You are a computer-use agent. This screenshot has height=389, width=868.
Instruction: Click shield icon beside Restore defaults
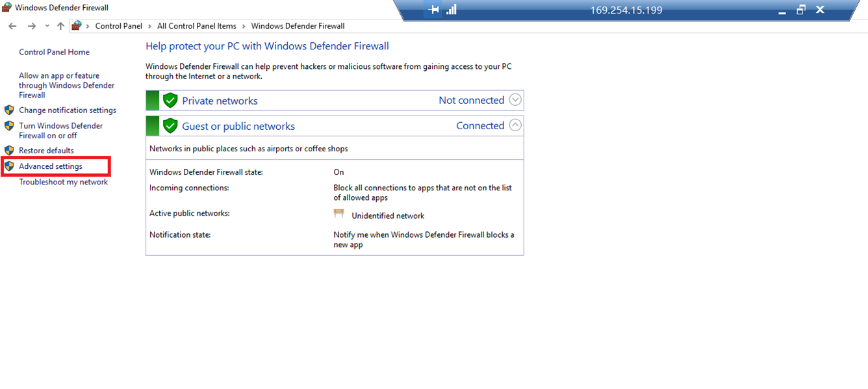pyautogui.click(x=9, y=151)
